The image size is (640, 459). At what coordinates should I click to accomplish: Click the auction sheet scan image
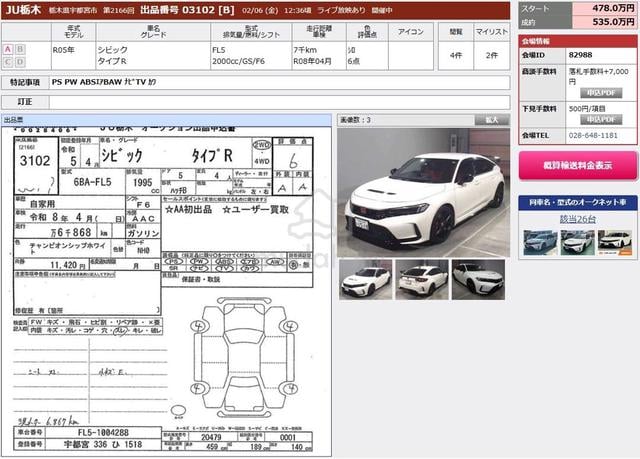click(166, 291)
